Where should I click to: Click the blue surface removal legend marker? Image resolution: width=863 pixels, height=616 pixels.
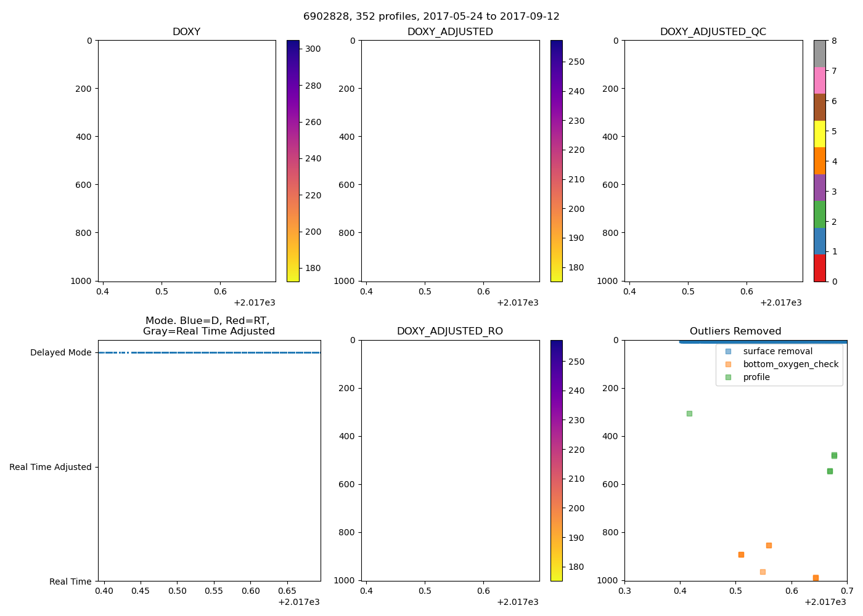tap(728, 351)
